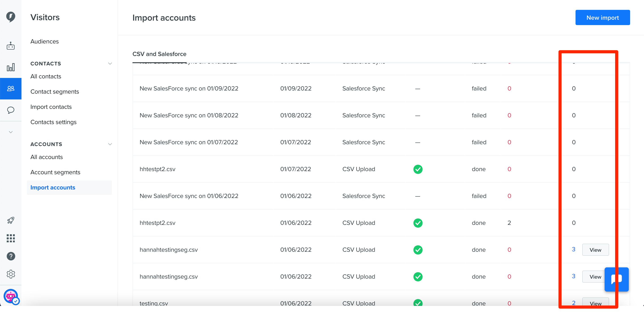Select Import accounts in sidebar
Image resolution: width=644 pixels, height=318 pixels.
click(x=69, y=187)
